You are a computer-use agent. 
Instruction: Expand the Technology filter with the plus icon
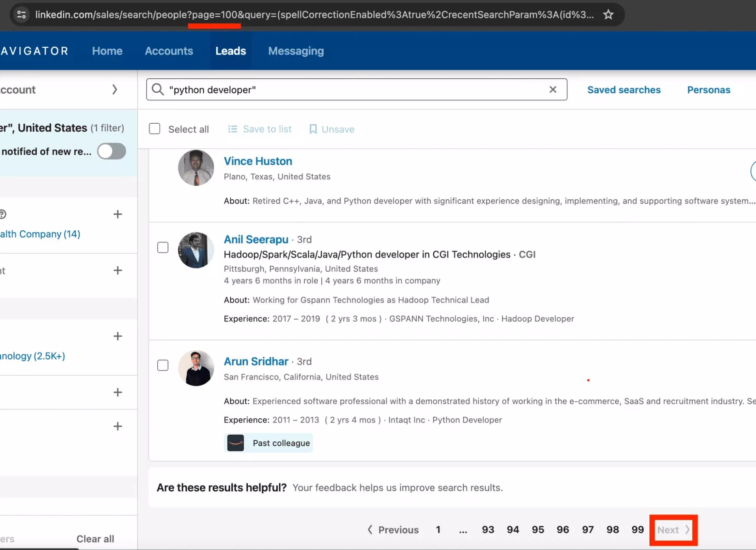118,336
